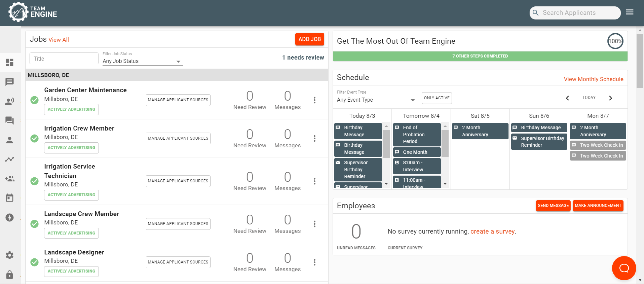Open the lightning bolt sidebar icon

click(9, 217)
